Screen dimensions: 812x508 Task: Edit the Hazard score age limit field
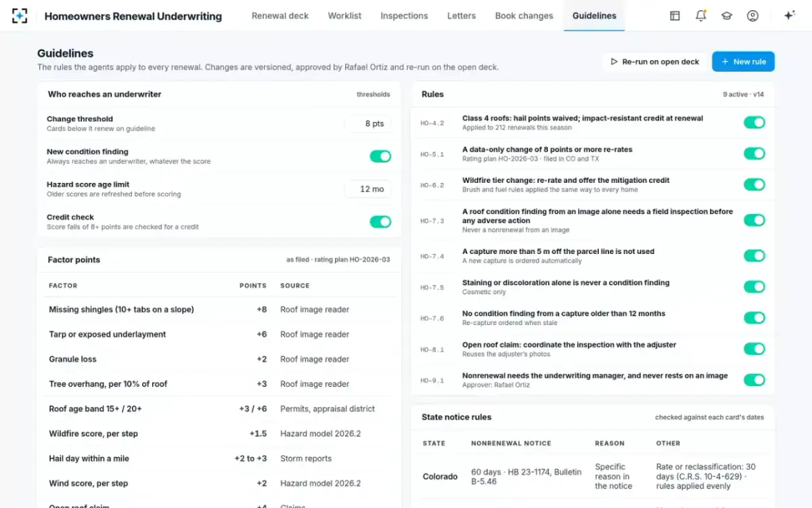tap(367, 189)
